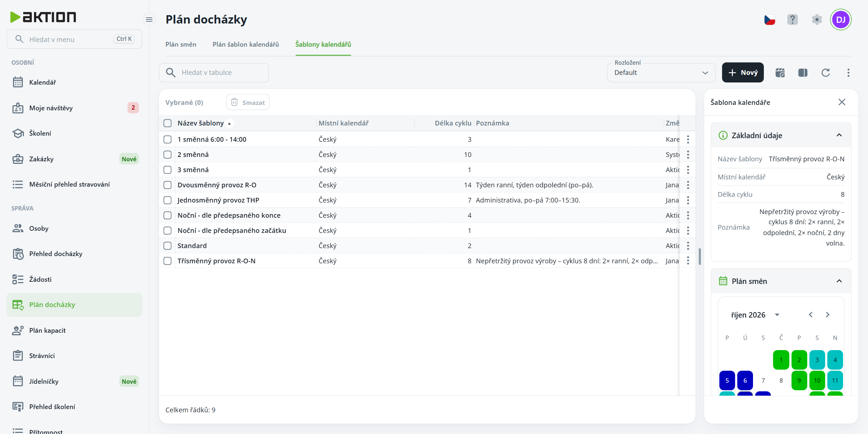Switch to the Plán směn tab
868x434 pixels.
181,44
